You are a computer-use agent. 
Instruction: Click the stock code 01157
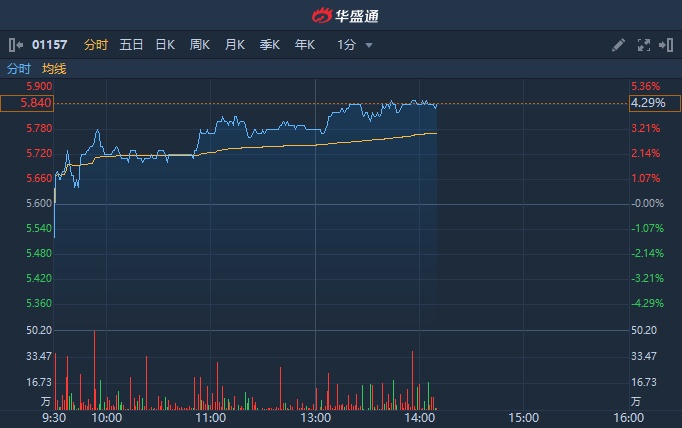(51, 45)
